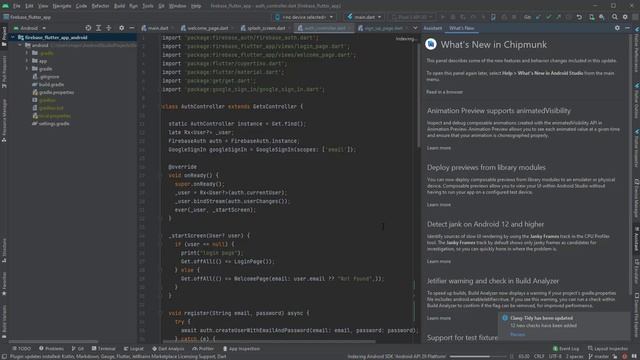Open the Build Variants side tool window
The image size is (640, 360).
pyautogui.click(x=4, y=321)
